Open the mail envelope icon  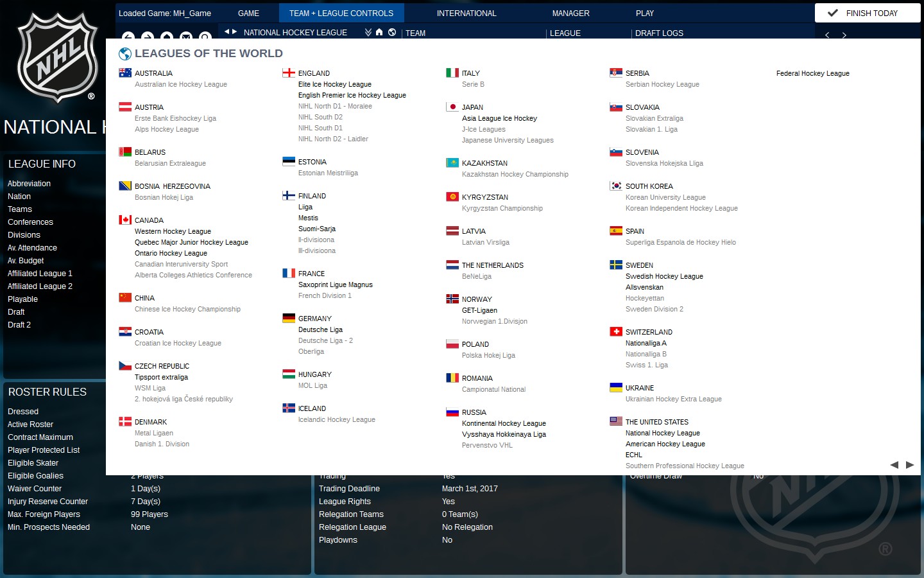pyautogui.click(x=187, y=36)
